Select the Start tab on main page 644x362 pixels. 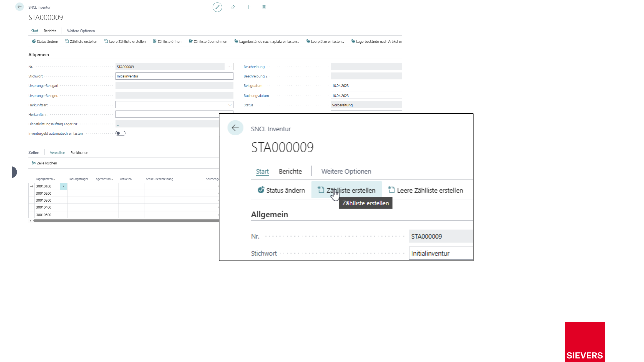35,31
